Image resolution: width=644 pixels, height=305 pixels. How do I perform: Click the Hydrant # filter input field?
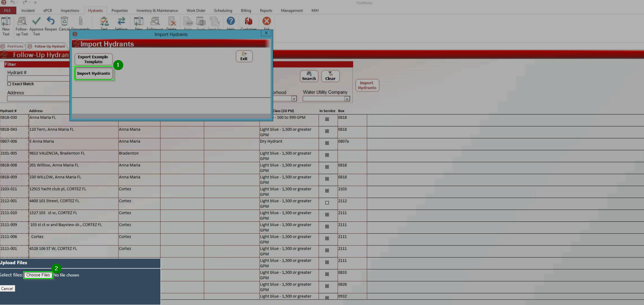point(38,78)
